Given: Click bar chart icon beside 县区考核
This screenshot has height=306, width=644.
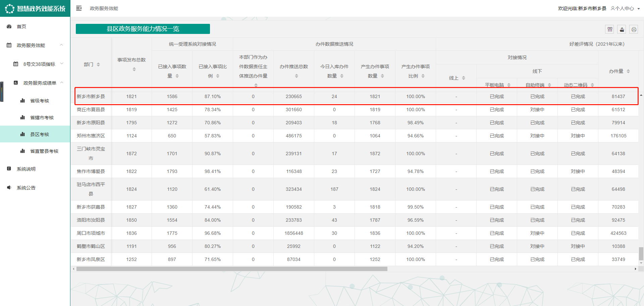Looking at the screenshot, I should 22,134.
